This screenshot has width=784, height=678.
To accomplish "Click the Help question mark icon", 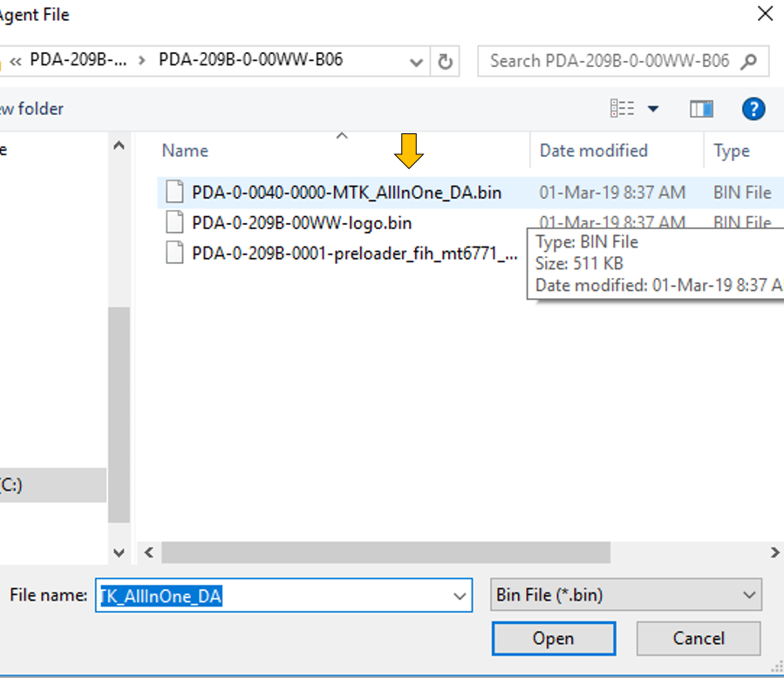I will point(753,109).
